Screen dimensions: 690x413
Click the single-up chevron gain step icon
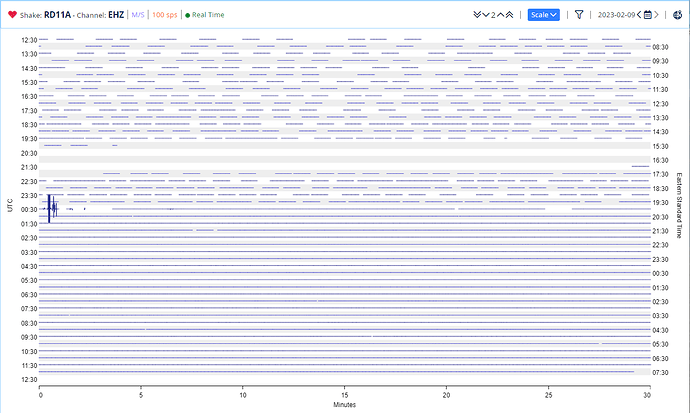point(501,15)
